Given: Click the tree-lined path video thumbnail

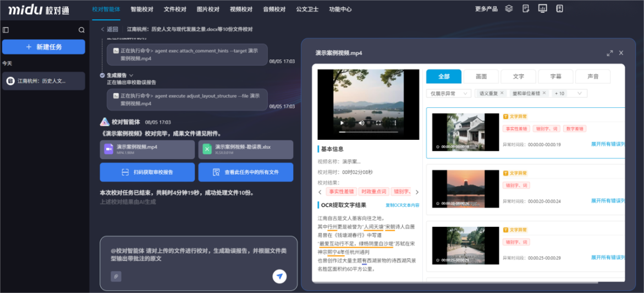Looking at the screenshot, I should tap(465, 245).
